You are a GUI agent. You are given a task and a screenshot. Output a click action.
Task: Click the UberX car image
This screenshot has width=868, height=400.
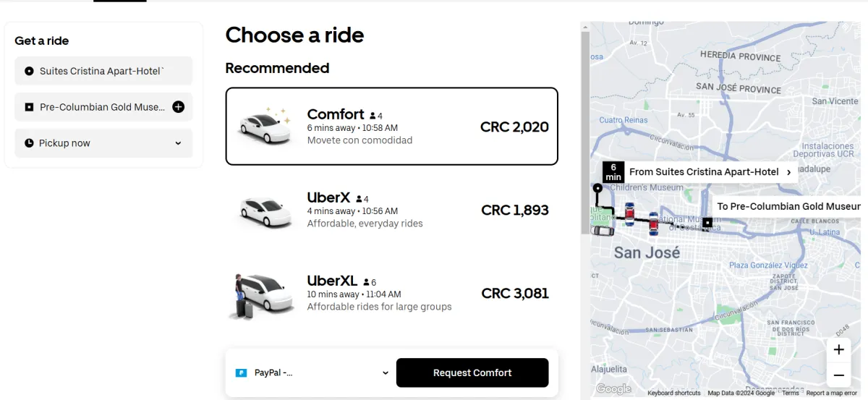pyautogui.click(x=265, y=210)
